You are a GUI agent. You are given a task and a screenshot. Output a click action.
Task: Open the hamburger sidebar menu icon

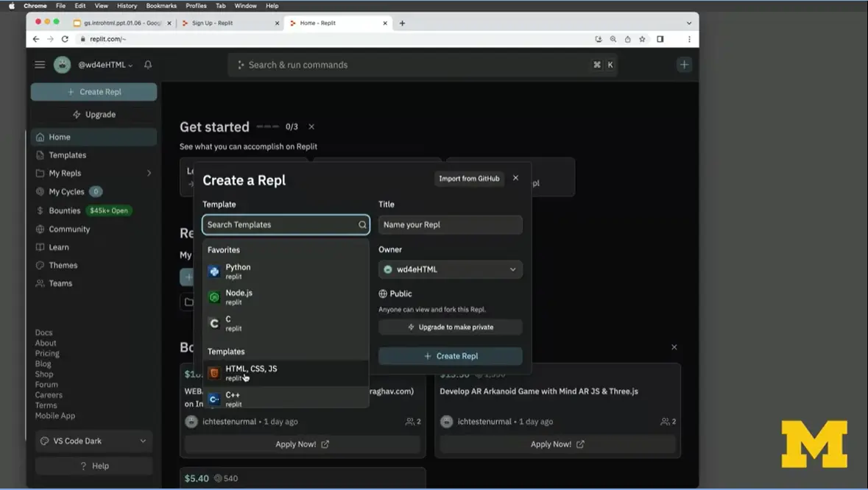pos(40,65)
